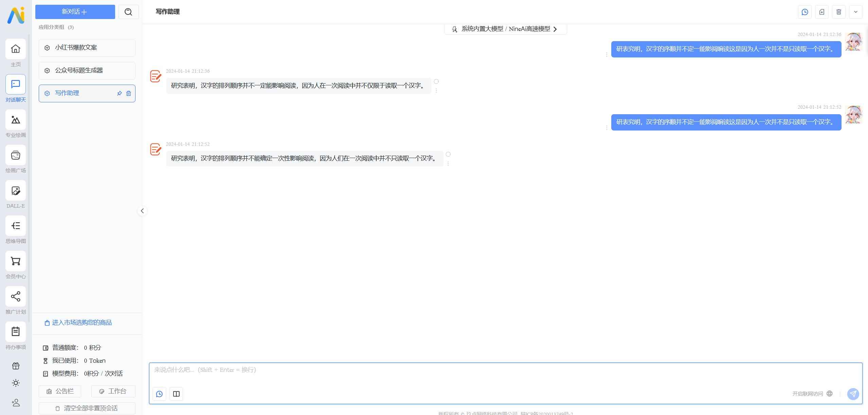Screen dimensions: 868x415
Task: Delete the 写作助理 conversation via trash icon
Action: click(129, 93)
